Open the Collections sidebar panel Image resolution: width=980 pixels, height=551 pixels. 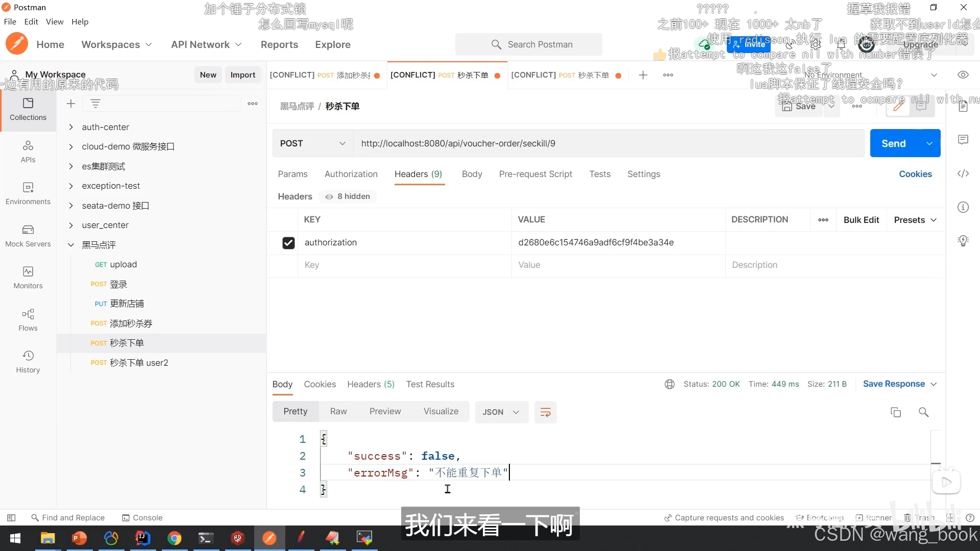28,110
